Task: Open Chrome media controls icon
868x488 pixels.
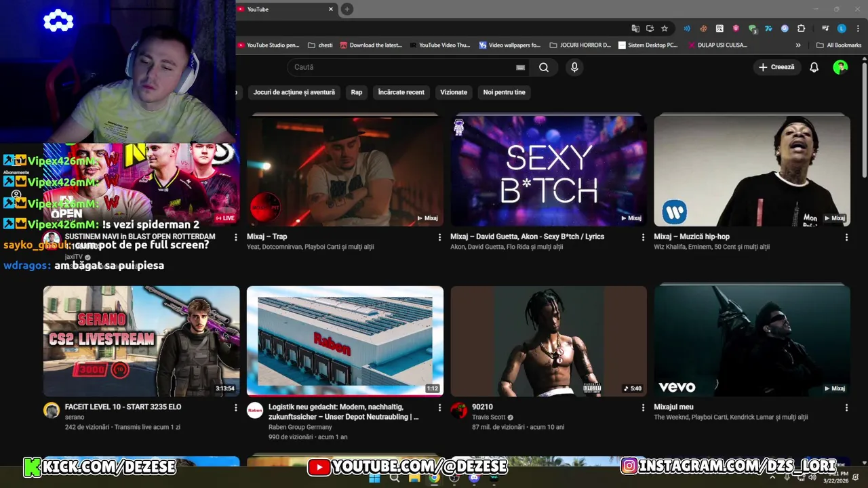Action: (x=825, y=28)
